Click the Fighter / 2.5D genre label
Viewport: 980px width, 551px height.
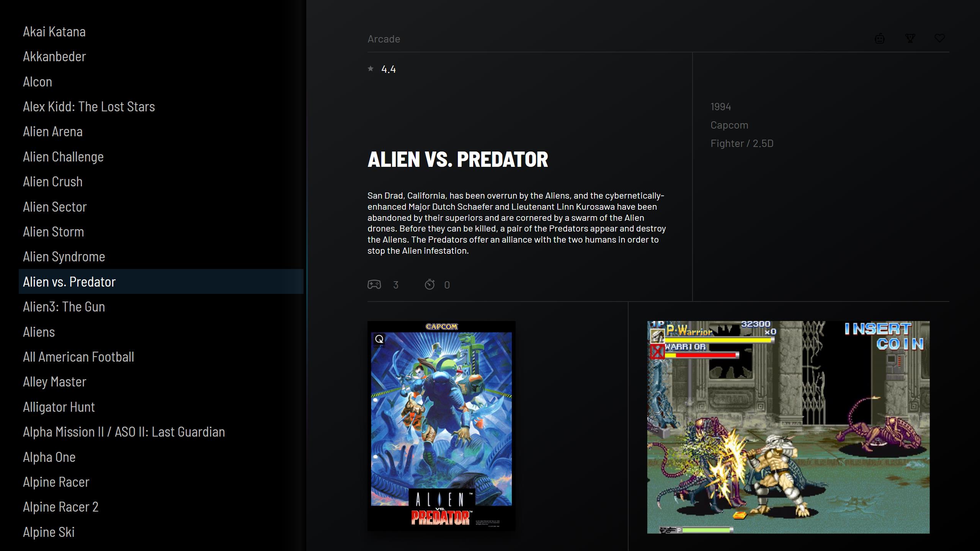click(x=742, y=143)
